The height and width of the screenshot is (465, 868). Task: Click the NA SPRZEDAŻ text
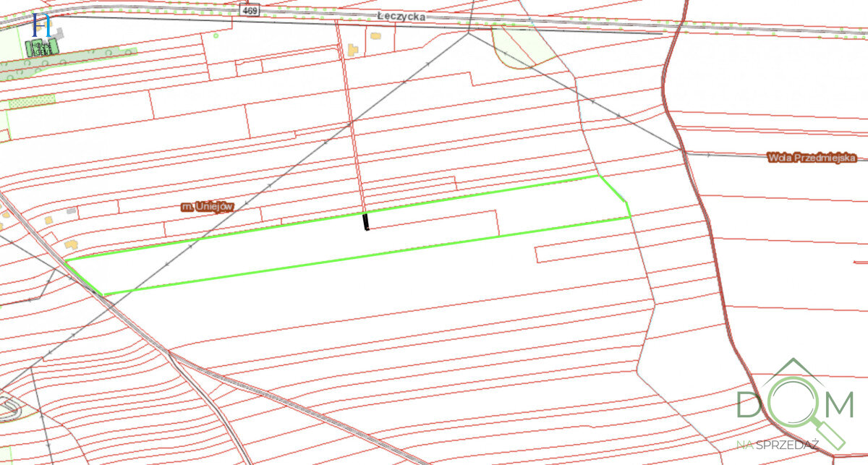pyautogui.click(x=777, y=443)
